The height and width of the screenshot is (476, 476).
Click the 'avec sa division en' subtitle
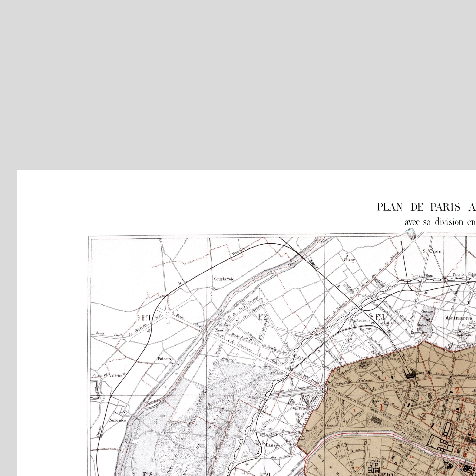(440, 222)
